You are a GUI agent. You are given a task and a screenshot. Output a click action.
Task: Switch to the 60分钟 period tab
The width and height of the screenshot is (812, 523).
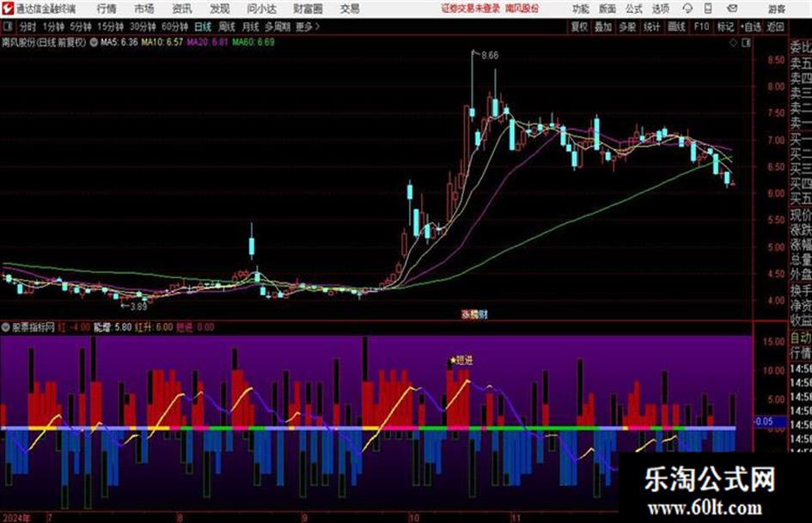pos(174,27)
